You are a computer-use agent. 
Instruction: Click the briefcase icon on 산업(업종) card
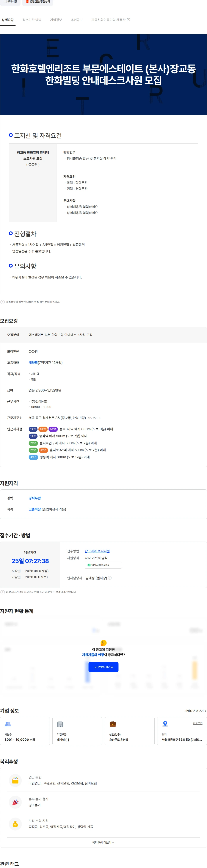tap(113, 724)
